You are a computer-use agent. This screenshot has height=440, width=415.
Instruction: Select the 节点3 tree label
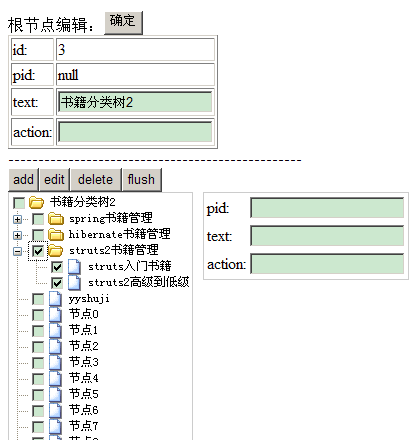click(84, 362)
